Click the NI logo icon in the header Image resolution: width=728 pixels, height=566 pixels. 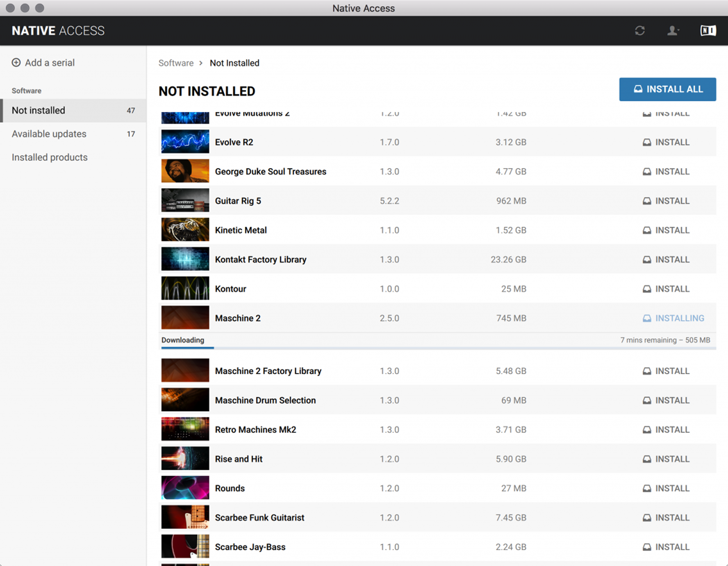click(x=708, y=31)
